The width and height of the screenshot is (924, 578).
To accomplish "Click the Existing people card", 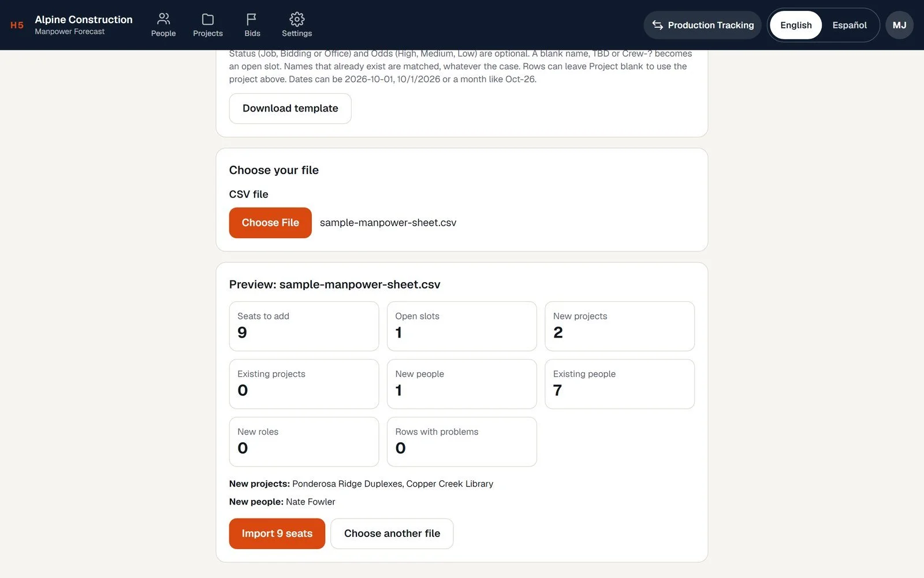I will (620, 384).
